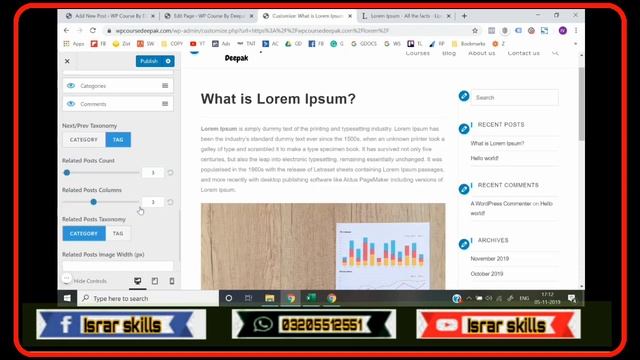Open the 'A WordPress Commenter' link
The image size is (640, 360).
pyautogui.click(x=501, y=203)
